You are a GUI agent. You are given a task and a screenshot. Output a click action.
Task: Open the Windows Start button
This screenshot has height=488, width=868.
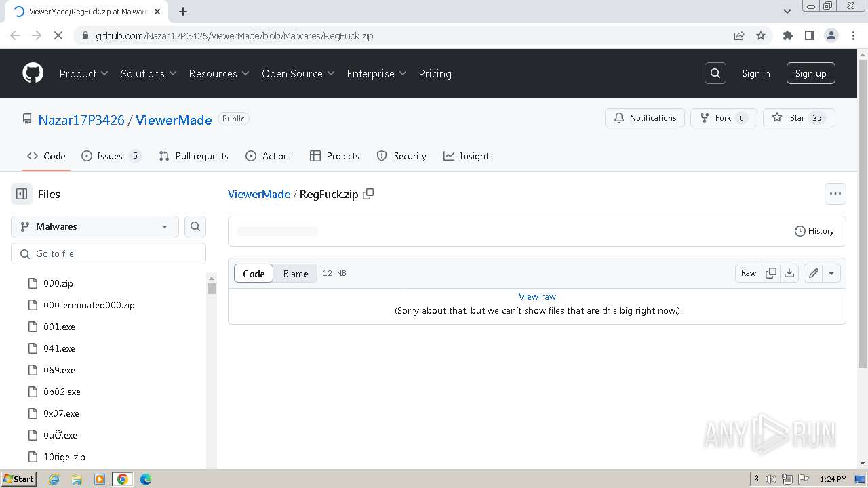pyautogui.click(x=19, y=479)
